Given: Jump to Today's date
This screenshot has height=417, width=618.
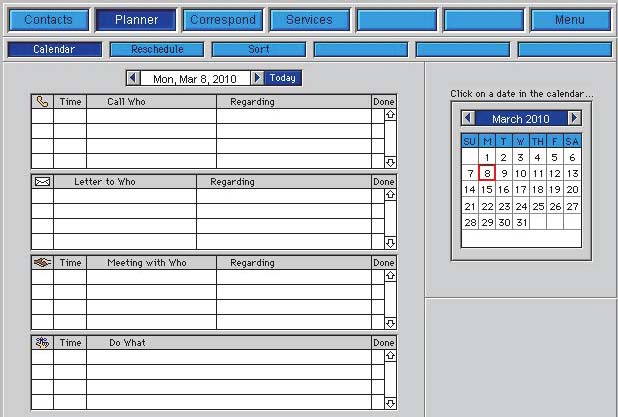Looking at the screenshot, I should click(283, 78).
